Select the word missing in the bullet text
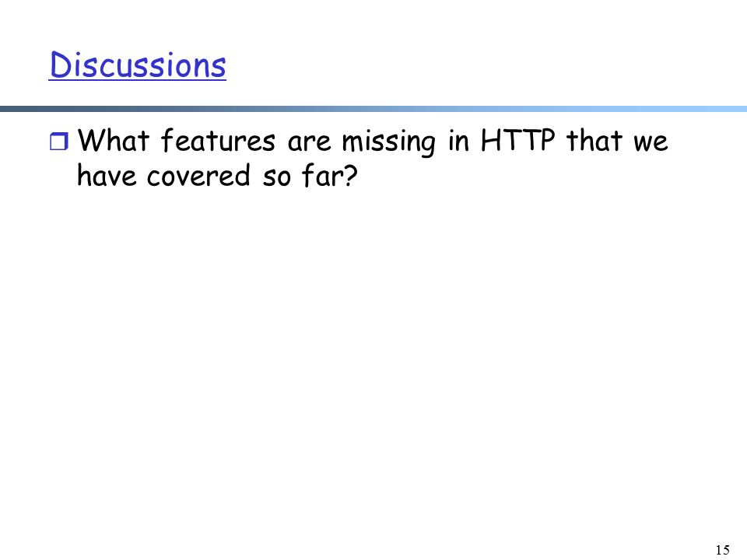The image size is (747, 560). click(389, 142)
